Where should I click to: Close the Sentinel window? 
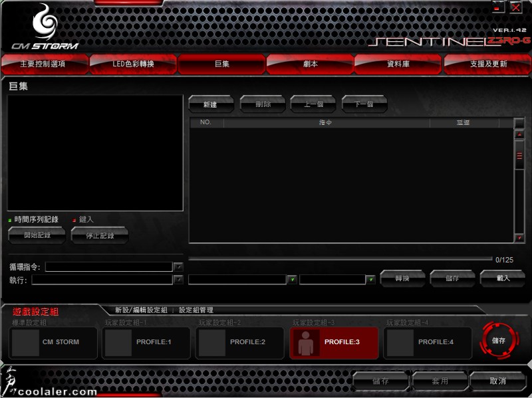click(515, 7)
